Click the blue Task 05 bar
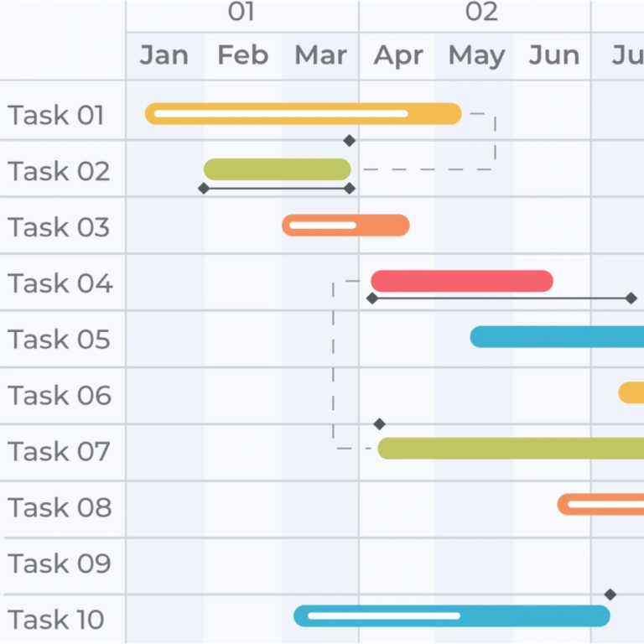 pyautogui.click(x=557, y=337)
